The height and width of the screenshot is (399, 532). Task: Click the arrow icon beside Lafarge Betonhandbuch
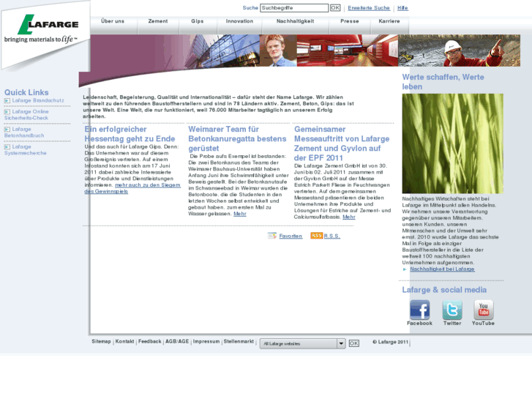click(x=7, y=130)
